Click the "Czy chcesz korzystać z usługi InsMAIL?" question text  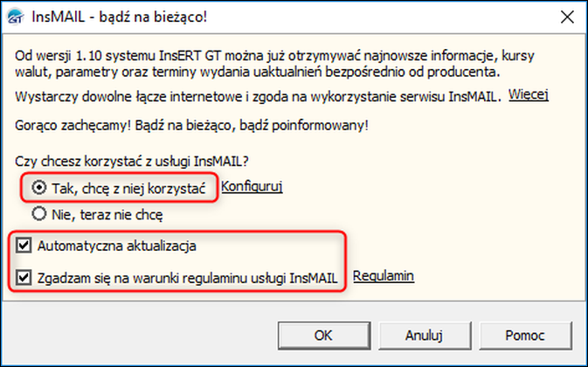pyautogui.click(x=132, y=160)
